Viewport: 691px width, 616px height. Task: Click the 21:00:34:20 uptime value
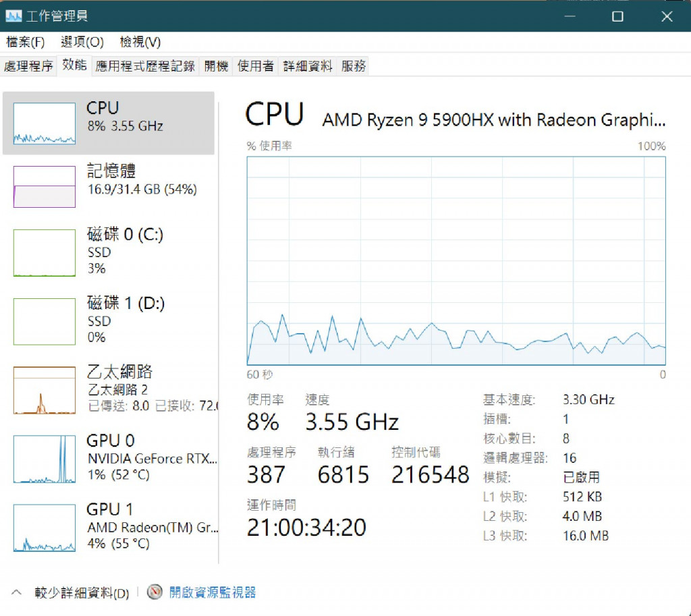pos(306,528)
